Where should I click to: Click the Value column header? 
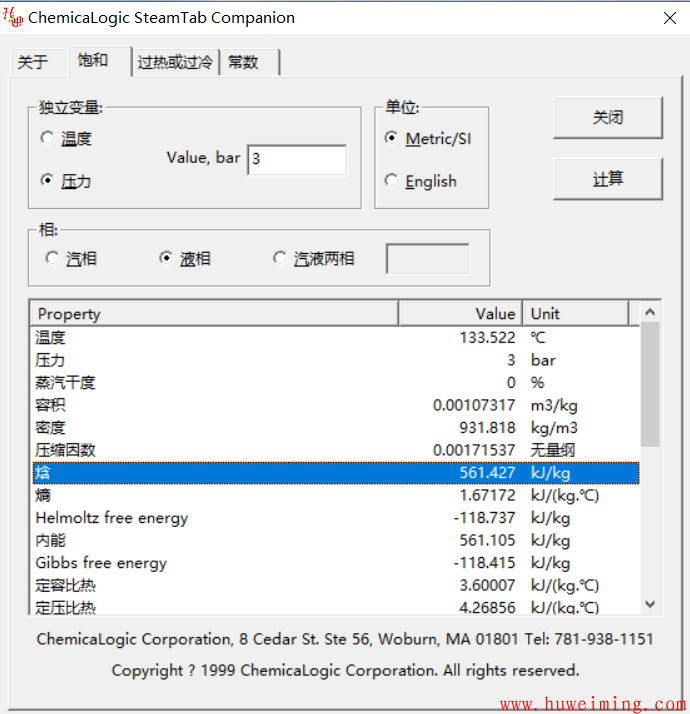point(460,313)
